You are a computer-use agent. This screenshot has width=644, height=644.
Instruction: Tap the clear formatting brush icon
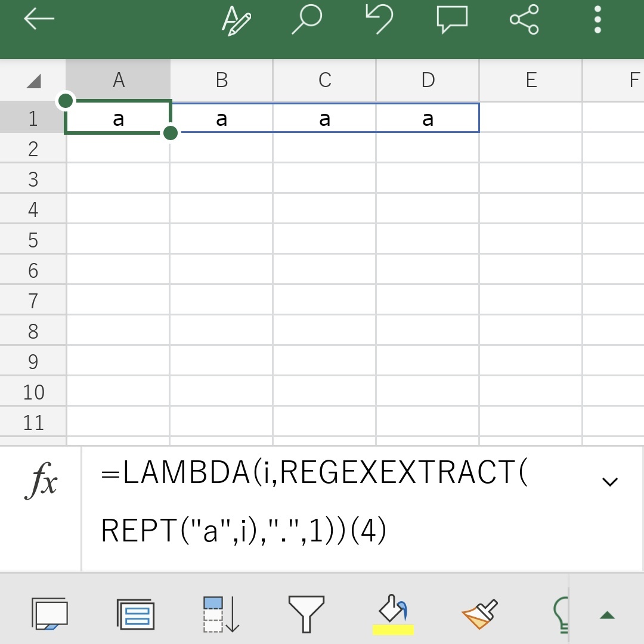click(x=479, y=614)
